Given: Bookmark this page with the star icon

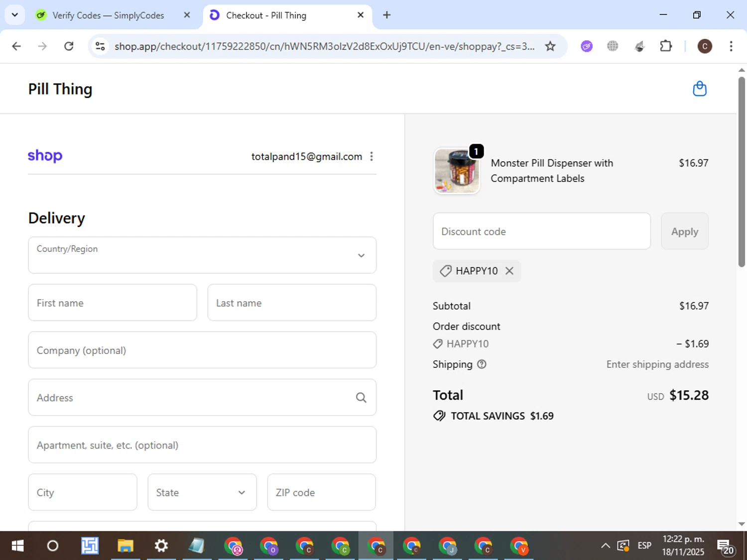Looking at the screenshot, I should [550, 46].
